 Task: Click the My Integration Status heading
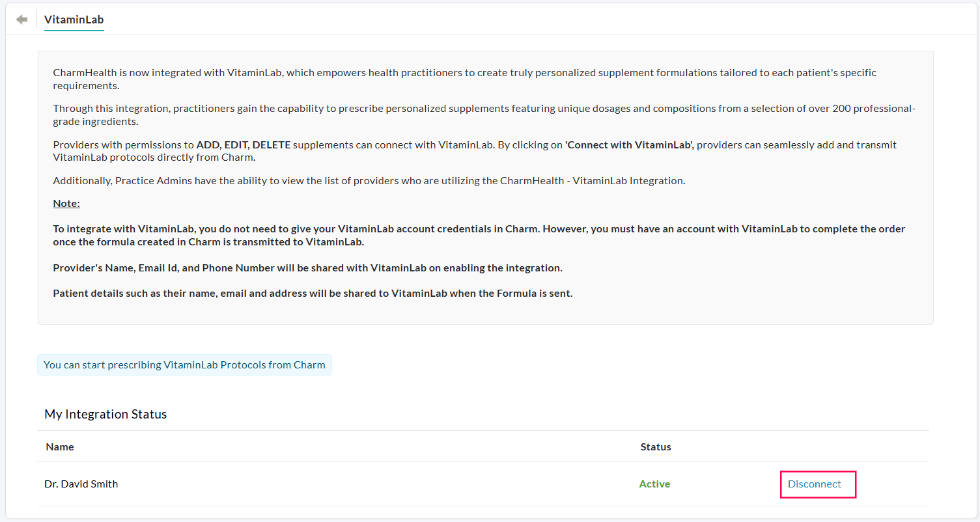pyautogui.click(x=105, y=415)
